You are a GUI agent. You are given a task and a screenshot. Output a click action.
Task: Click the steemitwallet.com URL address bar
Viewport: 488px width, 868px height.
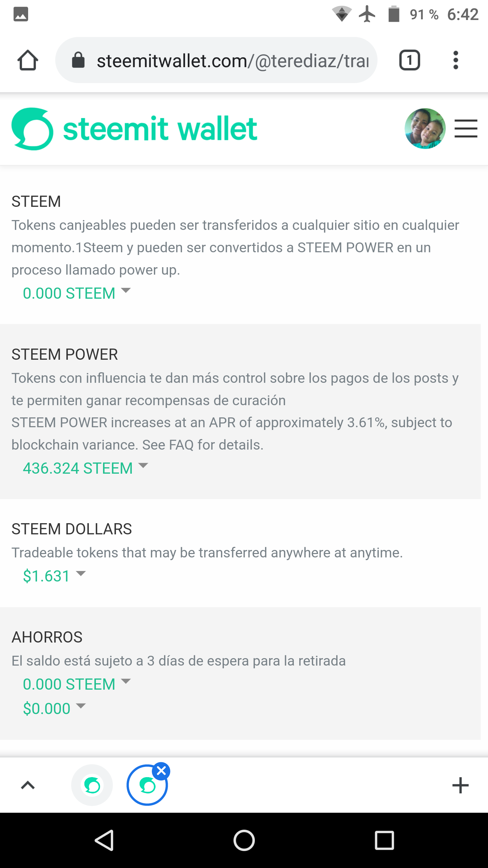tap(216, 60)
